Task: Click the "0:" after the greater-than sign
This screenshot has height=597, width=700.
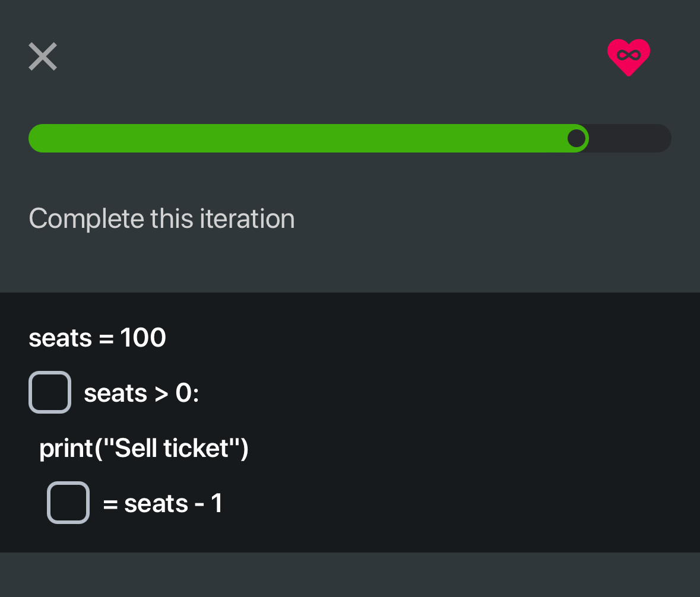Action: point(187,393)
